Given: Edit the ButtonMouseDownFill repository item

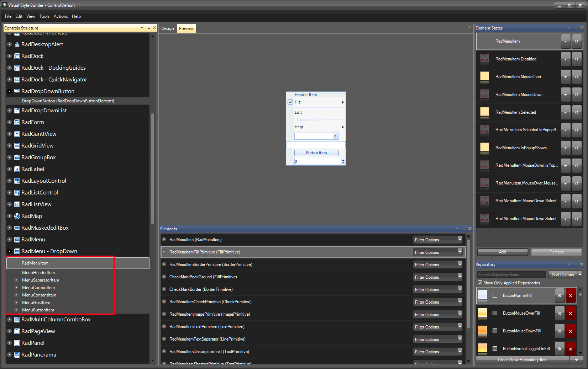Looking at the screenshot, I should tap(560, 331).
